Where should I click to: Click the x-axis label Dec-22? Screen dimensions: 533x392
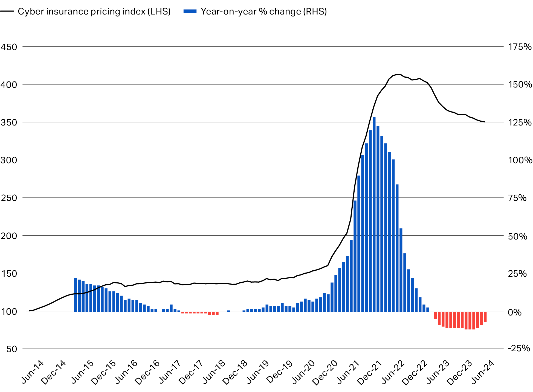click(x=414, y=372)
